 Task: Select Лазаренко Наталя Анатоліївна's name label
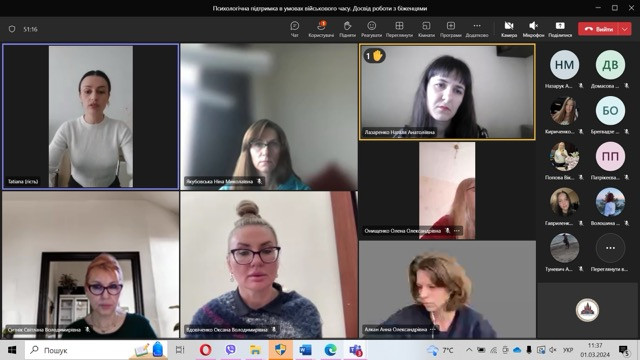400,132
